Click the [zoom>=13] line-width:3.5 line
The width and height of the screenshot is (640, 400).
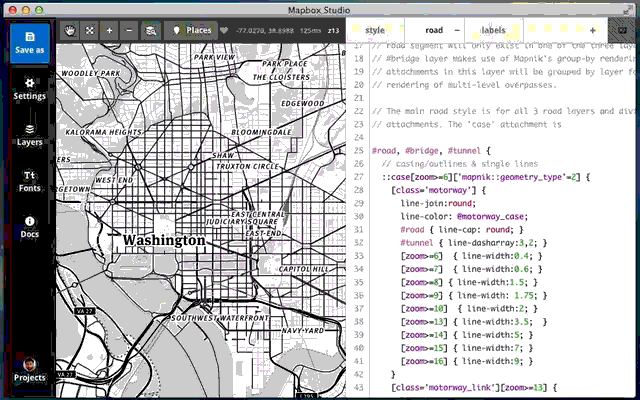474,322
